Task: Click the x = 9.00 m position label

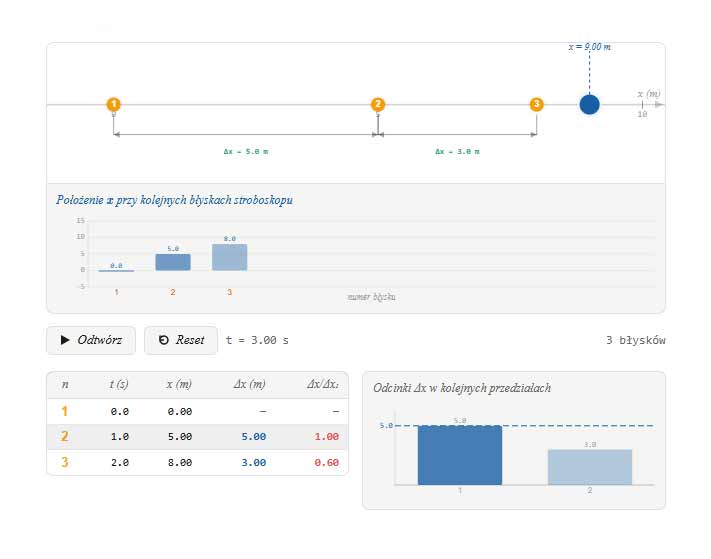Action: tap(589, 47)
